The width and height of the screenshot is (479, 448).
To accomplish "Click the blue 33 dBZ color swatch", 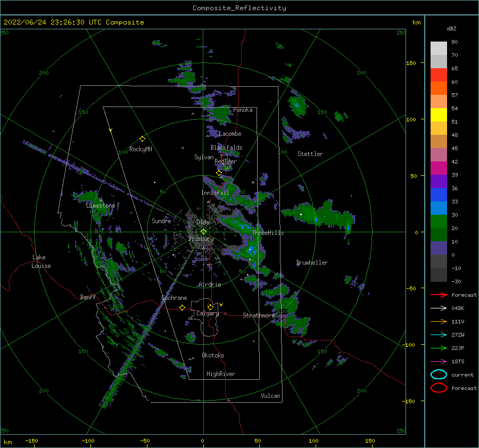I will [439, 194].
